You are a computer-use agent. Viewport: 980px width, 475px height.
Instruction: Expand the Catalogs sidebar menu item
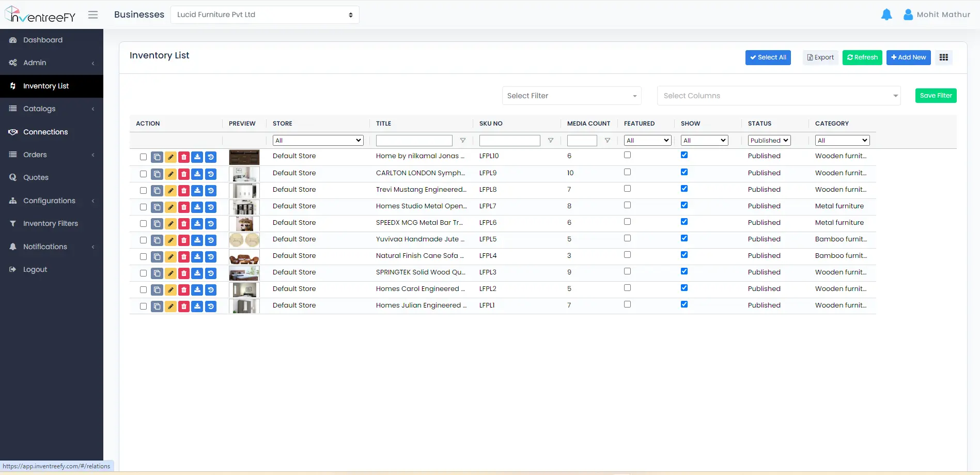pyautogui.click(x=39, y=109)
